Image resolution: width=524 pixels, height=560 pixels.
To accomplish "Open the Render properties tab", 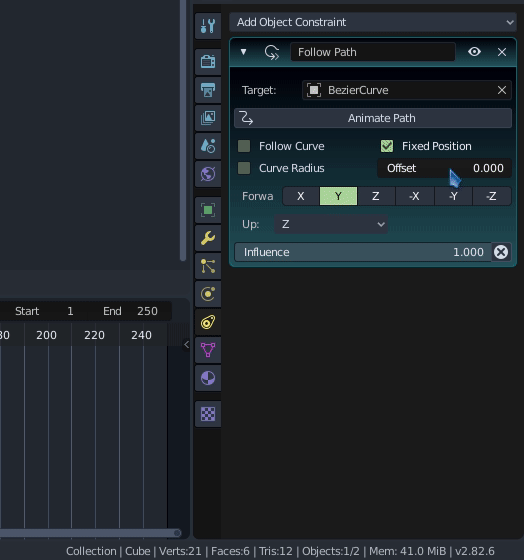I will pos(208,61).
